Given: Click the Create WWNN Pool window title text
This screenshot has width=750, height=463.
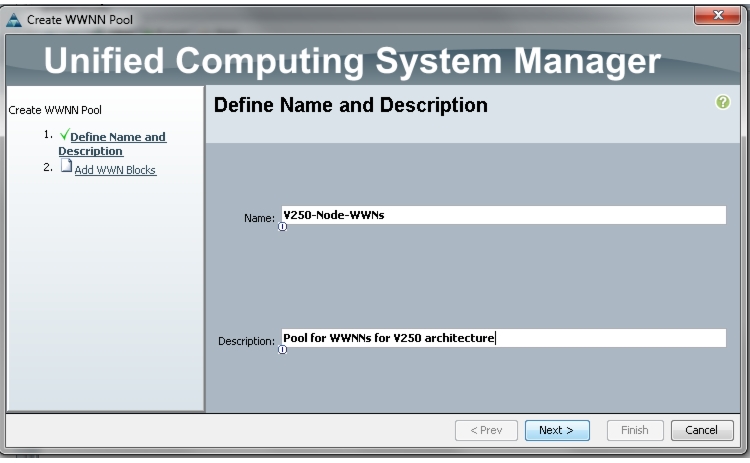Looking at the screenshot, I should pyautogui.click(x=80, y=20).
